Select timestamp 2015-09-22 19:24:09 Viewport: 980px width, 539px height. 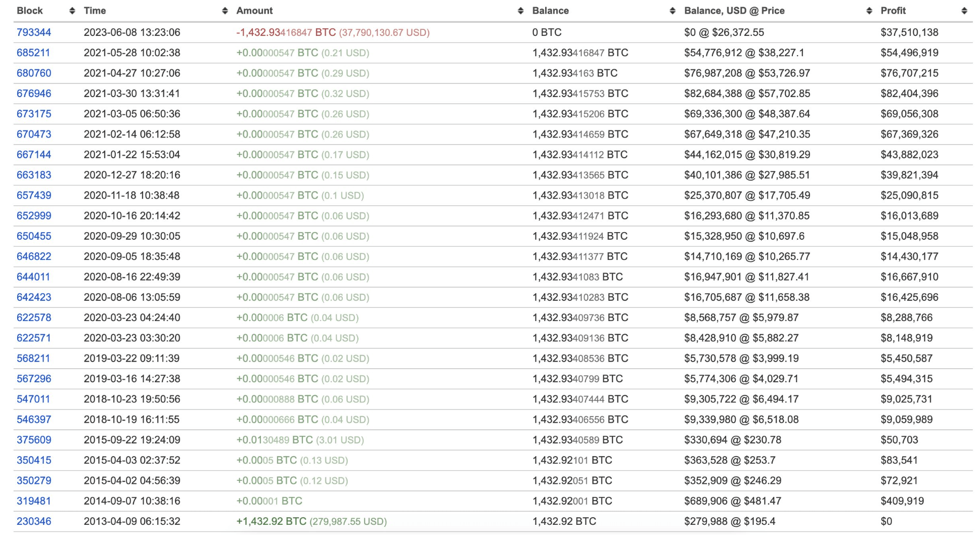point(132,440)
